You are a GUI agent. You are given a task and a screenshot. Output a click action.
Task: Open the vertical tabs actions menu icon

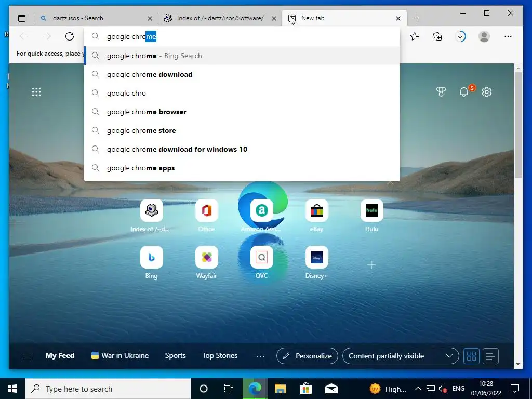click(x=22, y=18)
